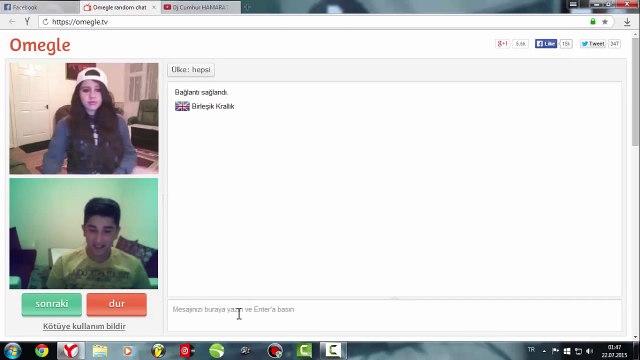This screenshot has height=360, width=640.
Task: Open the media player taskbar icon
Action: (128, 351)
